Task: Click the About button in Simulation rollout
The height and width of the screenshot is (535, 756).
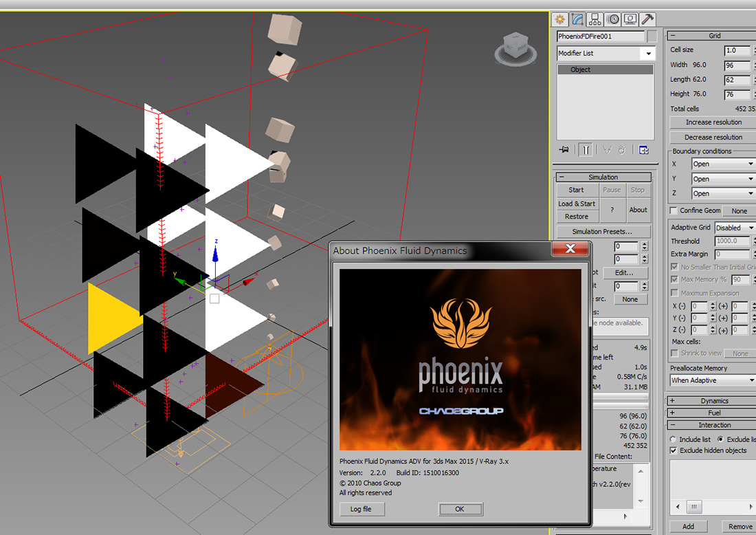Action: [638, 210]
